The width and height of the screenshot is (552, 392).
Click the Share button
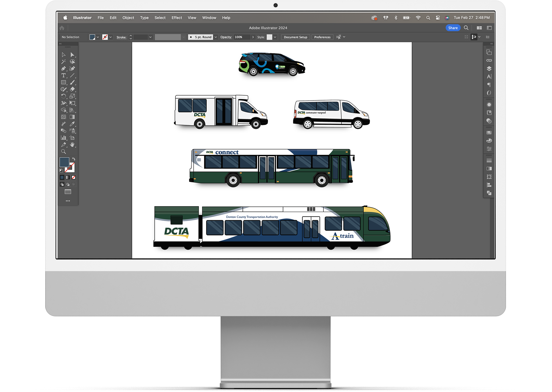coord(453,28)
